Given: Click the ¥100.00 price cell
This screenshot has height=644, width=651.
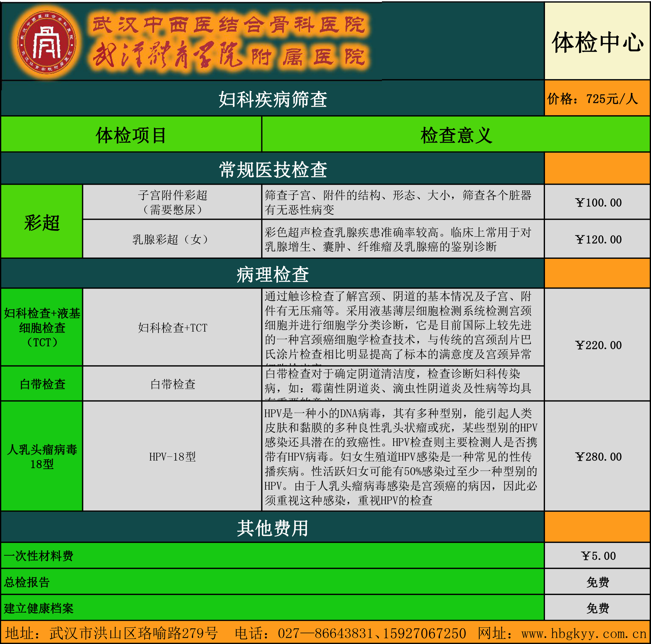Looking at the screenshot, I should click(597, 202).
